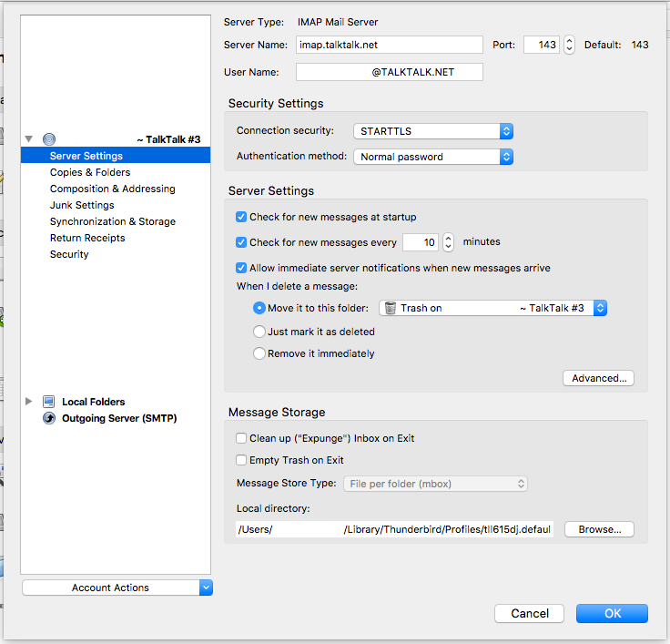Open the Account Actions dropdown
The width and height of the screenshot is (670, 644).
[117, 588]
